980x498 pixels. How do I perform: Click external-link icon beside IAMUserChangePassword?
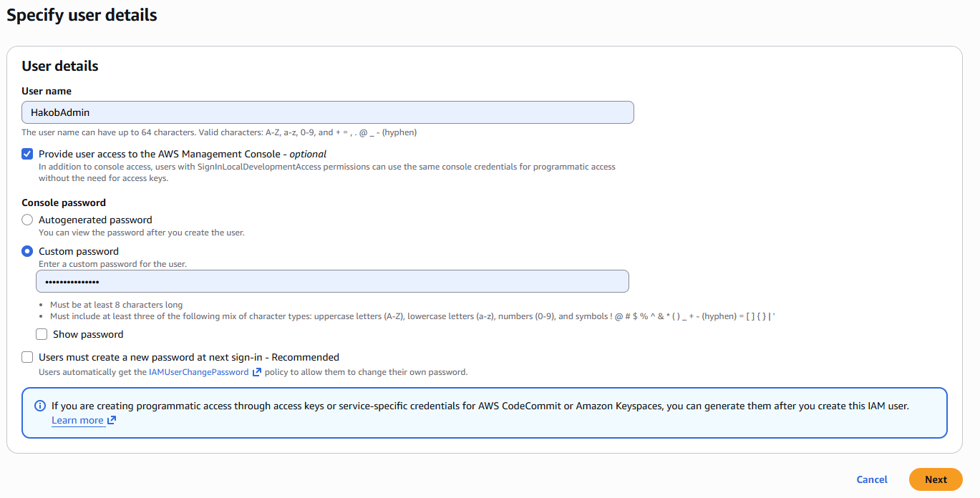point(257,372)
